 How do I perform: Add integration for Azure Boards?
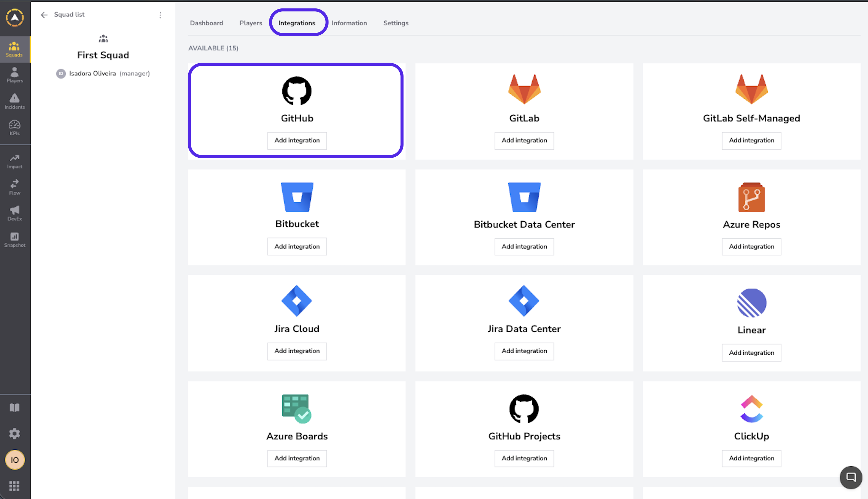(x=297, y=458)
